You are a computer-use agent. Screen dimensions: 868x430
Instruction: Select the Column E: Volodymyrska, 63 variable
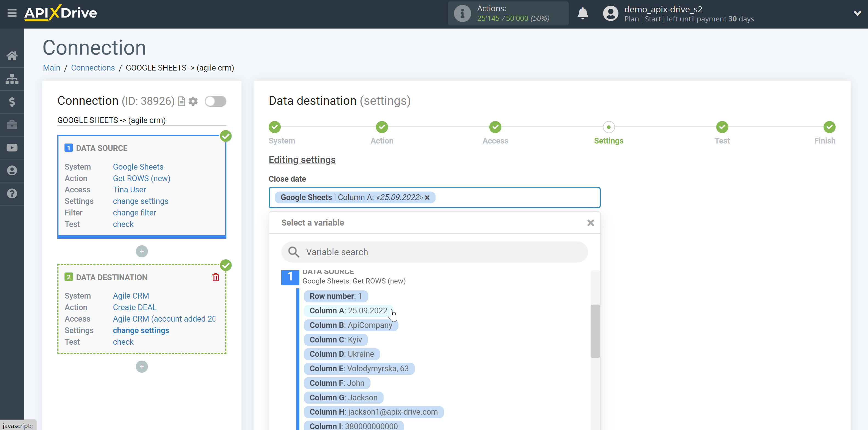[359, 369]
